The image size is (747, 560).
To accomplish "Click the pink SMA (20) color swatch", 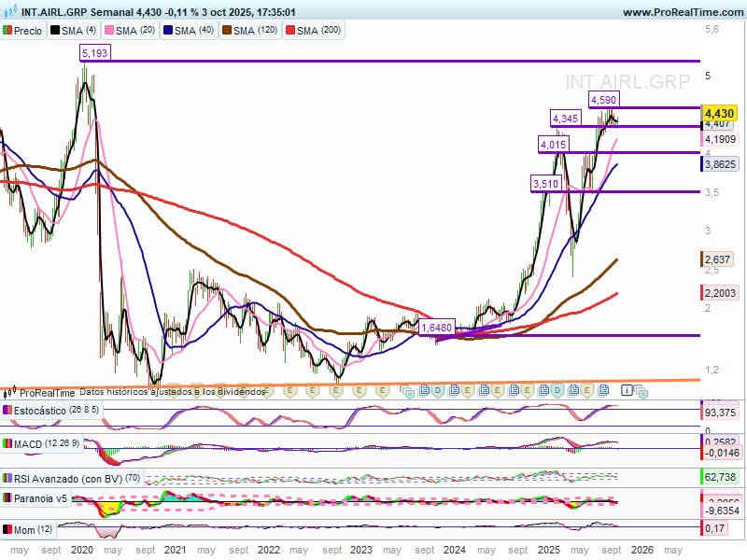I will [109, 31].
